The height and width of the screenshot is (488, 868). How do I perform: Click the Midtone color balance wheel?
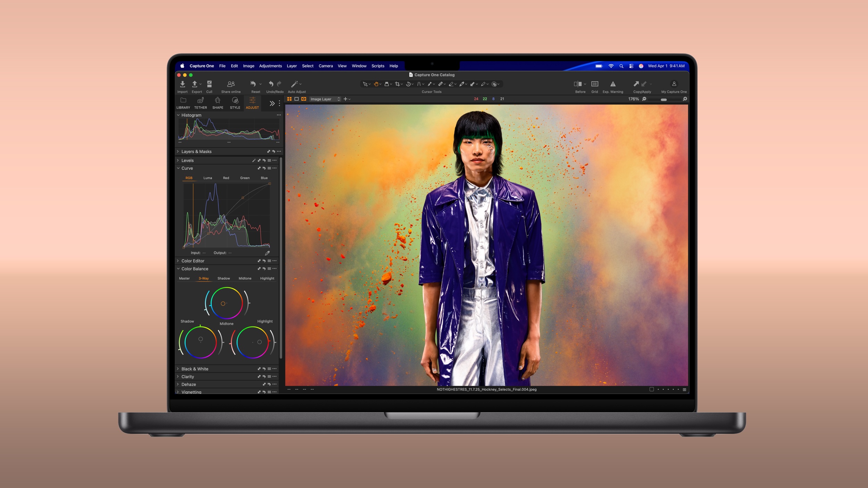[226, 303]
